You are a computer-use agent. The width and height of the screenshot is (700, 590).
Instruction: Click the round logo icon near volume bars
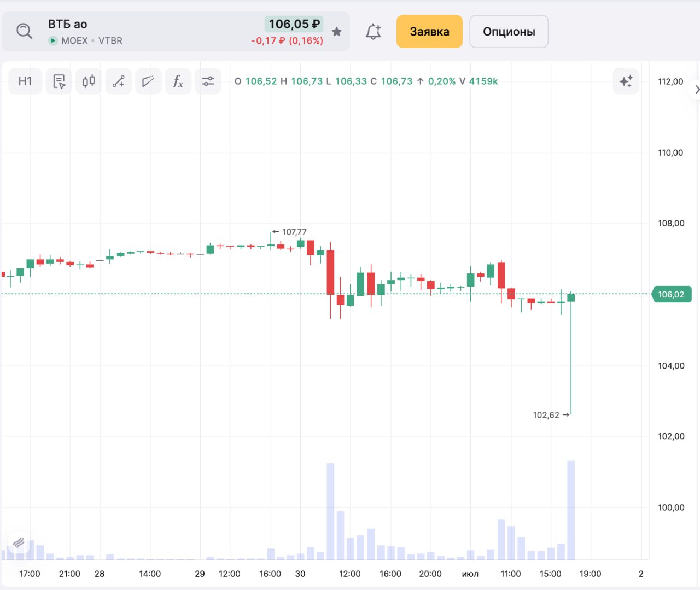(x=19, y=542)
